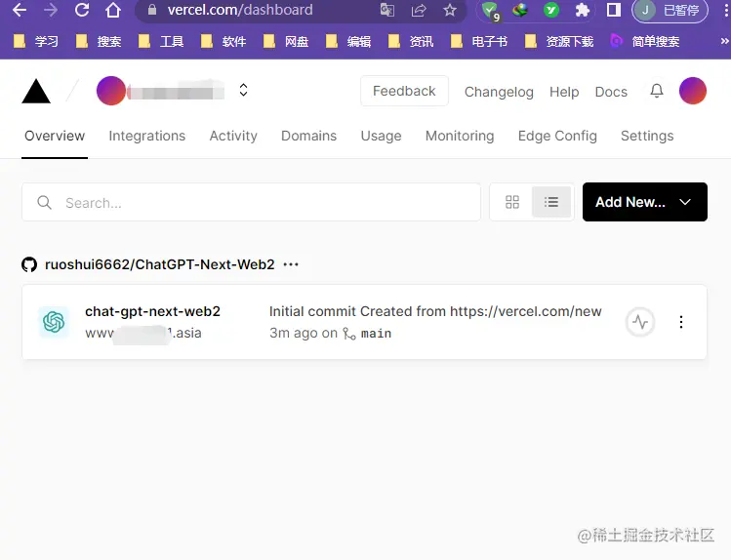
Task: Open the browser profile 已暂停 button
Action: click(670, 11)
